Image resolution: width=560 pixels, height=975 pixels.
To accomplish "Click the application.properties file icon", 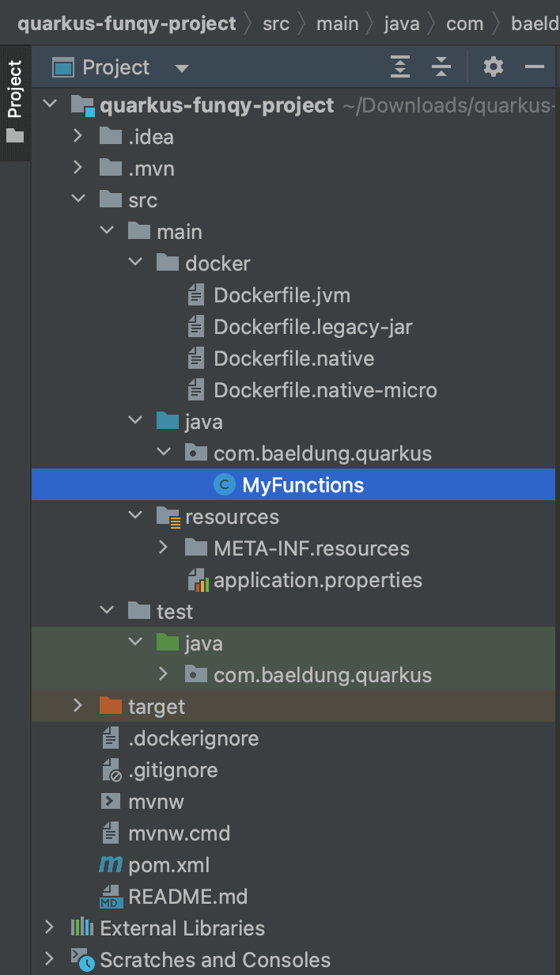I will [x=197, y=580].
